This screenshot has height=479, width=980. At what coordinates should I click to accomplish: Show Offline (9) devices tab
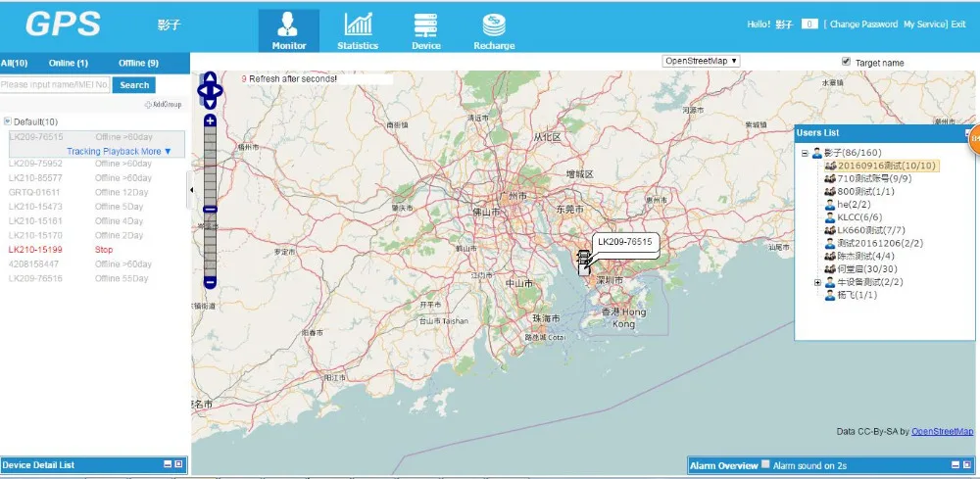[x=138, y=63]
